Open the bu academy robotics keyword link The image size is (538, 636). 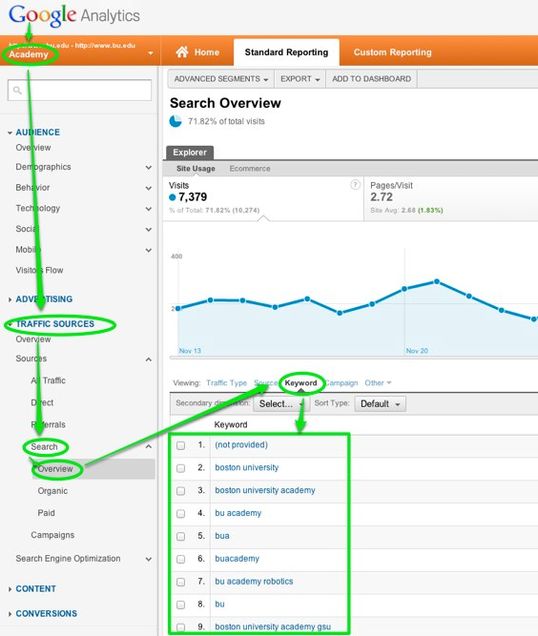[254, 581]
